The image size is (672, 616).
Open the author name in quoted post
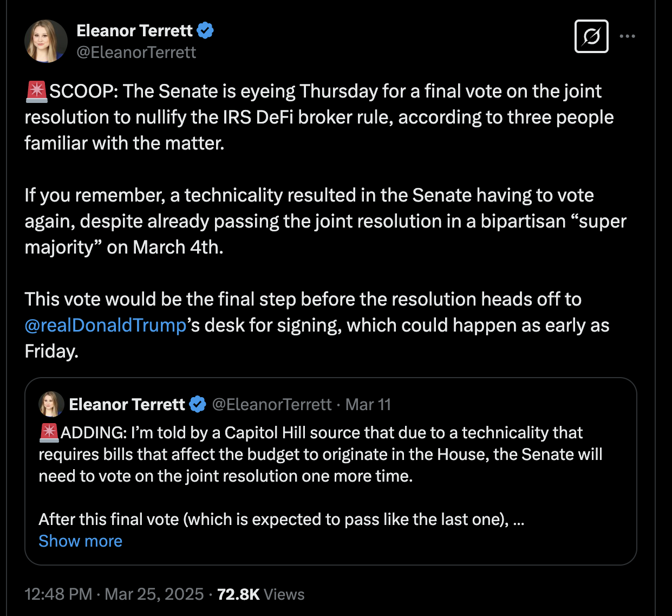tap(127, 404)
